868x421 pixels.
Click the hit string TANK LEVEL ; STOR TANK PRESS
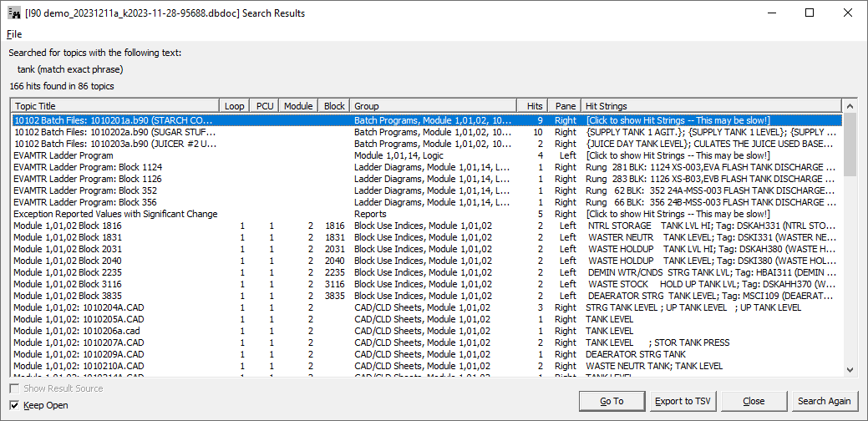(x=657, y=342)
